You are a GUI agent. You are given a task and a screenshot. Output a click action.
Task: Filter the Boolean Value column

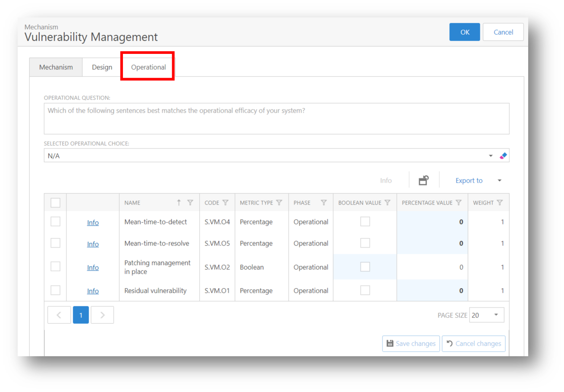(x=387, y=202)
